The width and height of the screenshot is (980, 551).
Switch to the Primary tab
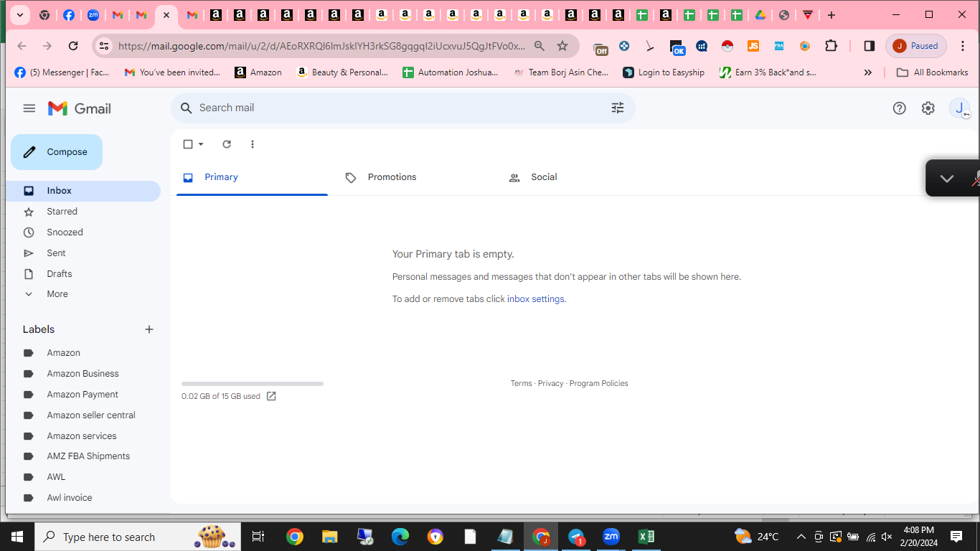point(252,177)
